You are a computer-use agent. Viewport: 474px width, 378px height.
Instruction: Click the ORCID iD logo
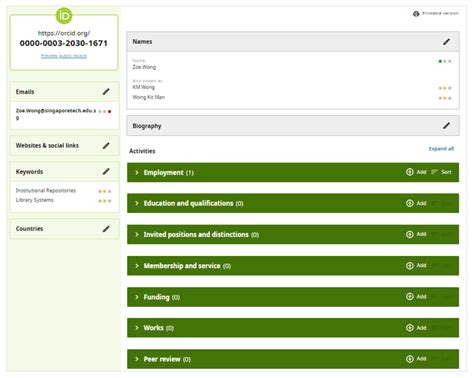tap(64, 16)
